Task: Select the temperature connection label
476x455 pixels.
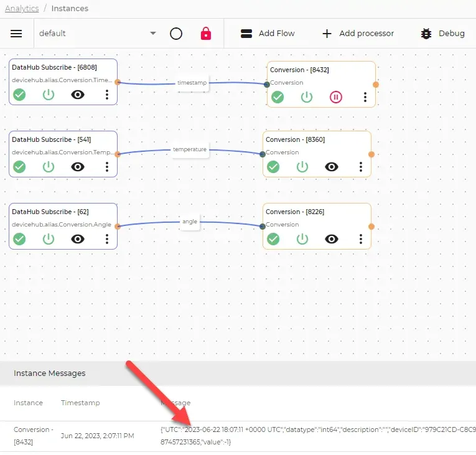Action: click(190, 149)
